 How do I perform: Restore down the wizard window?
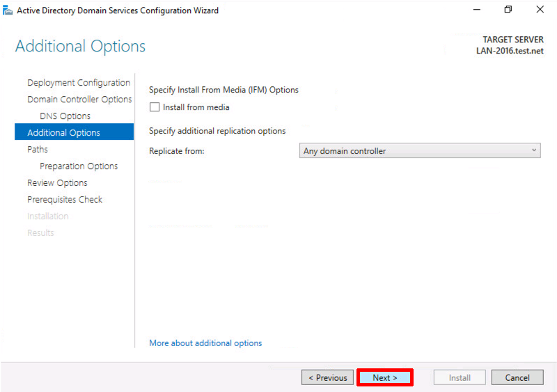(x=508, y=10)
